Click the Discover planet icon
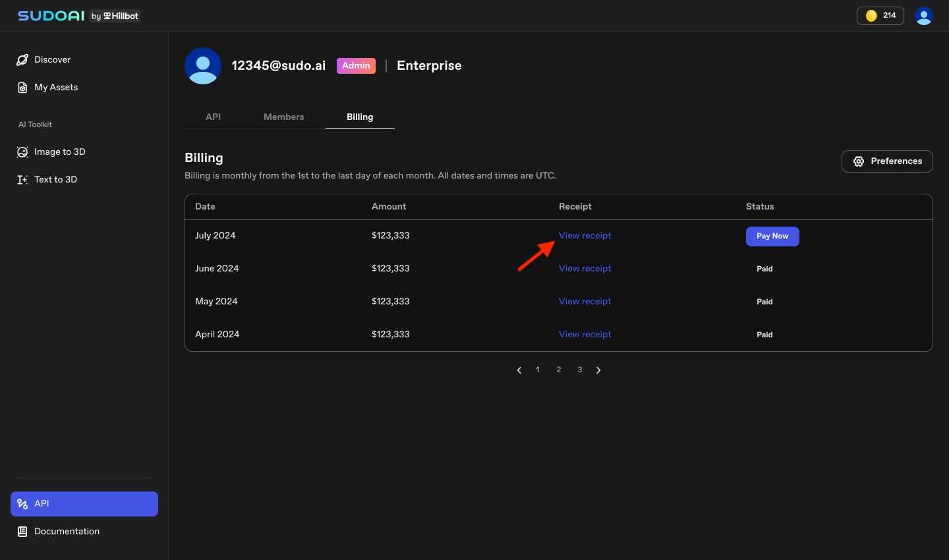 22,60
